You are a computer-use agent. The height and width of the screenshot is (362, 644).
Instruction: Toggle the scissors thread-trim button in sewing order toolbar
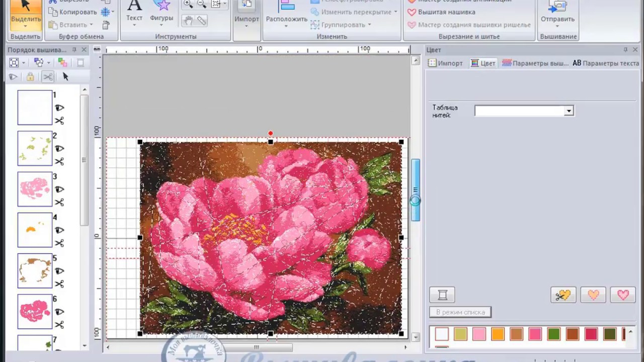pyautogui.click(x=48, y=77)
